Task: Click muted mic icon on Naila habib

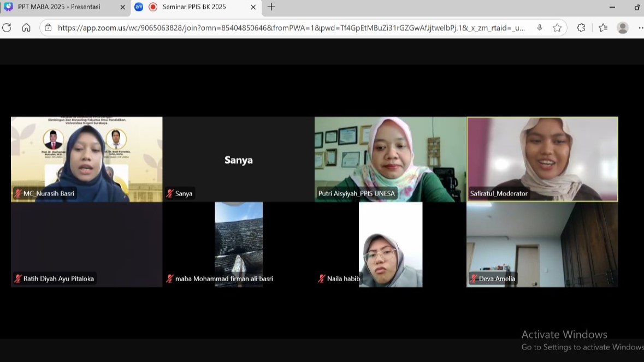Action: (x=322, y=279)
